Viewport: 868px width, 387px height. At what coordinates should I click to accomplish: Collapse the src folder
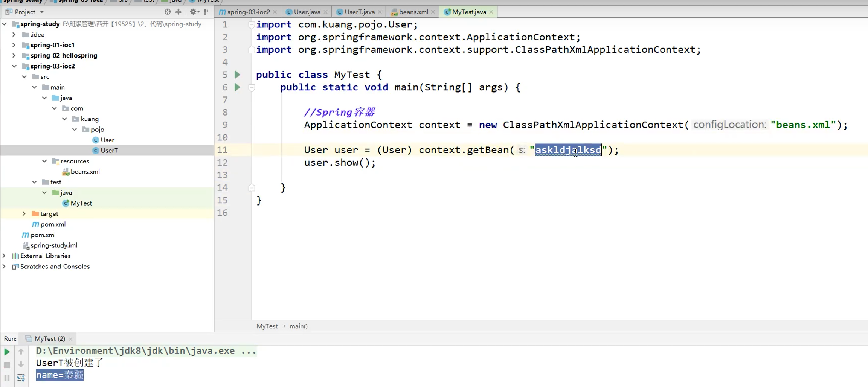click(24, 76)
